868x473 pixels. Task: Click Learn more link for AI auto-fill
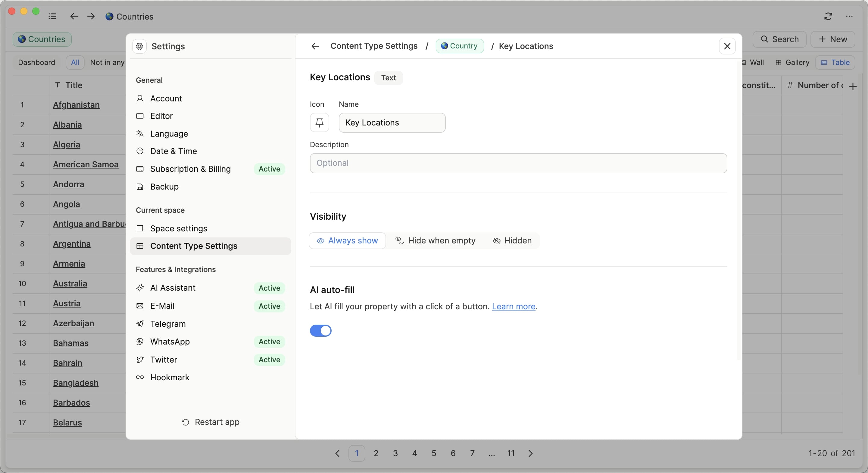[x=514, y=306]
